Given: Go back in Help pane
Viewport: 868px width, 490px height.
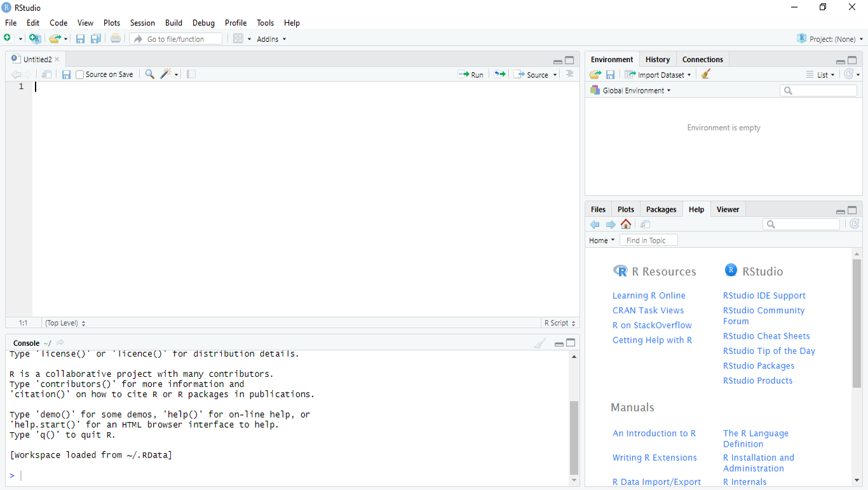Looking at the screenshot, I should tap(595, 224).
